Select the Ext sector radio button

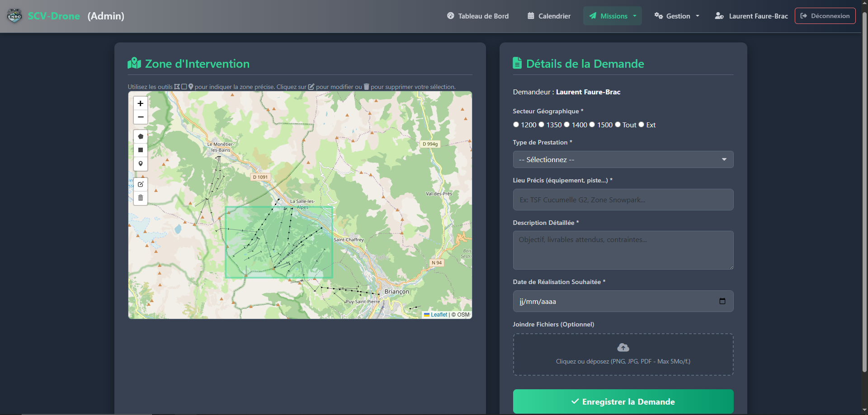pyautogui.click(x=641, y=125)
